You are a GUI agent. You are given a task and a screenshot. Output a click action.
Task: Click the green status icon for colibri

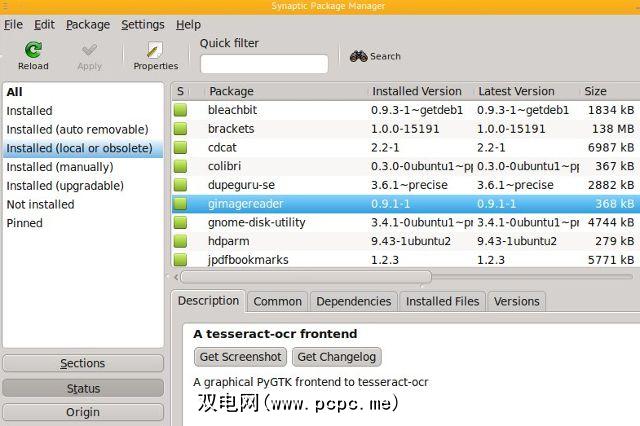pyautogui.click(x=181, y=166)
